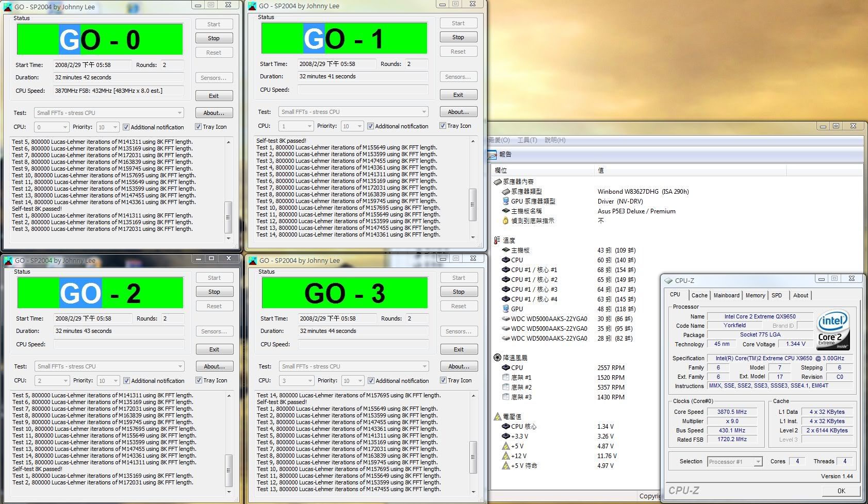
Task: Open the Processor #1 selection dropdown in CPU-Z
Action: (735, 462)
